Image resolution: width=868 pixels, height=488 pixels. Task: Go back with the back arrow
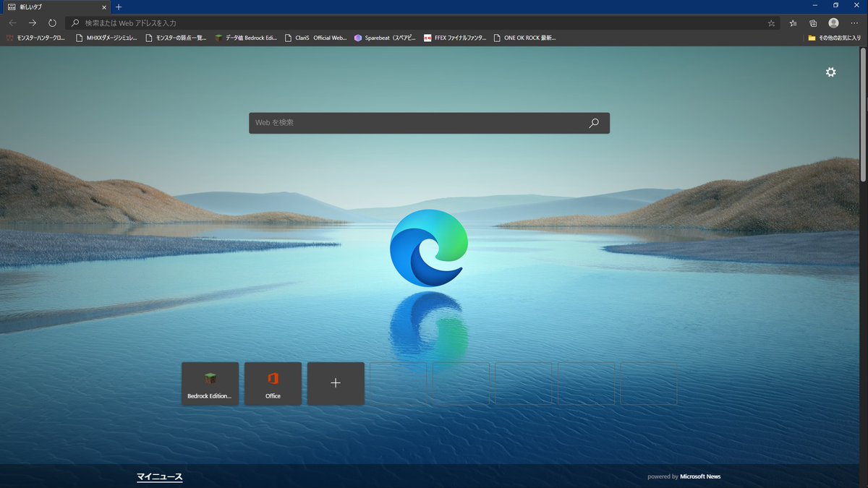tap(12, 23)
